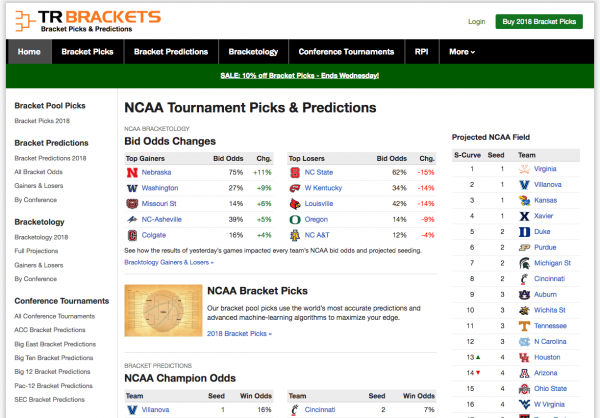Screen dimensions: 600x418
Task: Click the Virginia logo in Projected Field
Action: [x=524, y=169]
